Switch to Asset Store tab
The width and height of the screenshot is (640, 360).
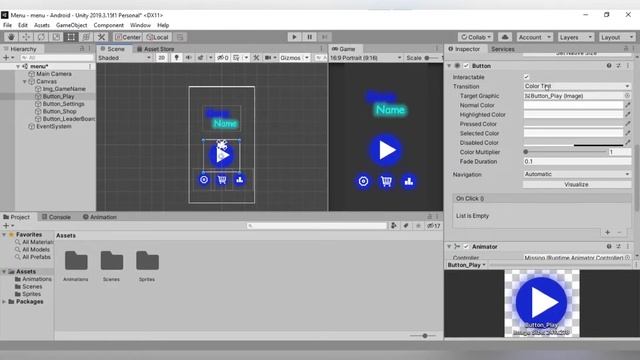click(x=155, y=49)
